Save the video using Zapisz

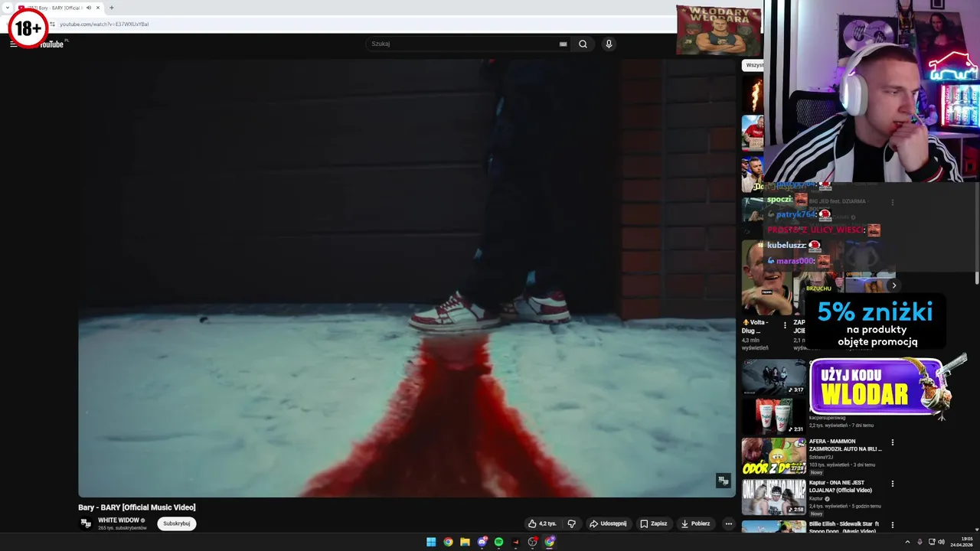(x=654, y=523)
